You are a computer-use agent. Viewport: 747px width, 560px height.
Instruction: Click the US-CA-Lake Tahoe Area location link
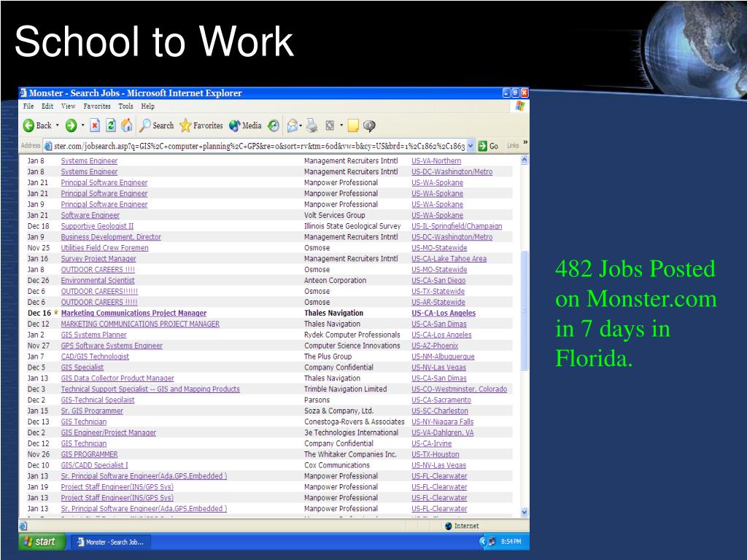[x=449, y=259]
